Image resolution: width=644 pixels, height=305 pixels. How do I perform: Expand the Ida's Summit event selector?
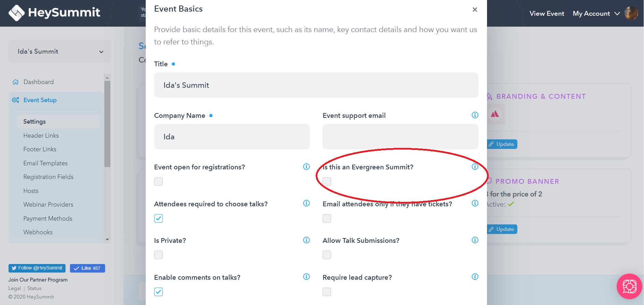click(x=60, y=52)
